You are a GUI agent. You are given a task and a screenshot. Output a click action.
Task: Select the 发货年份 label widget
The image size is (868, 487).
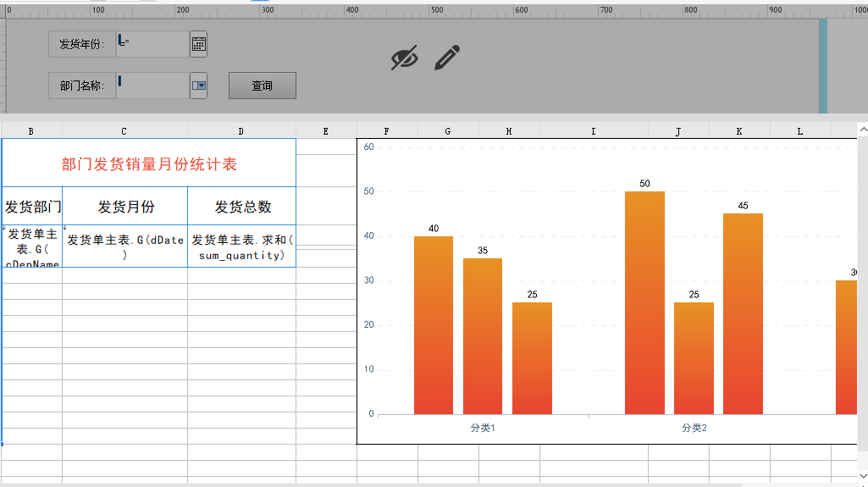click(82, 44)
